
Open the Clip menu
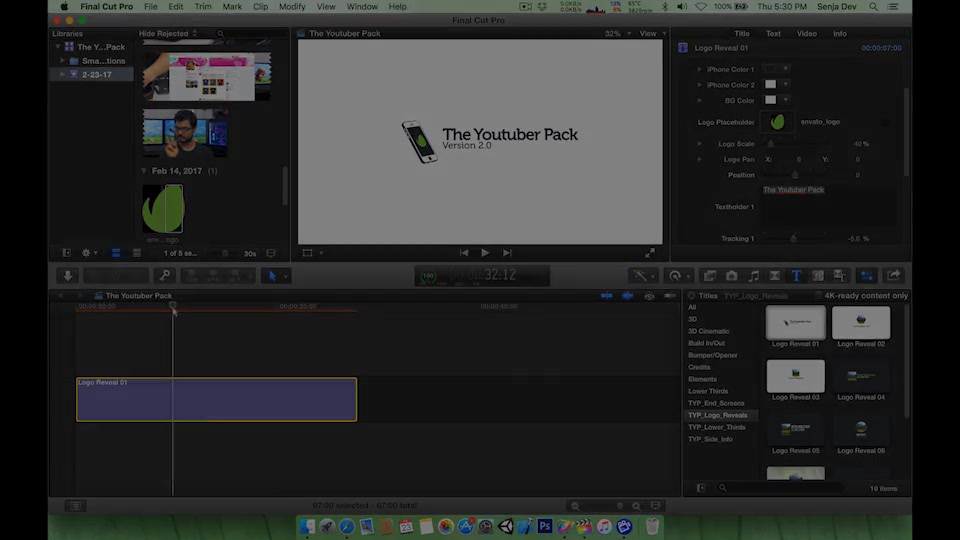[x=260, y=7]
